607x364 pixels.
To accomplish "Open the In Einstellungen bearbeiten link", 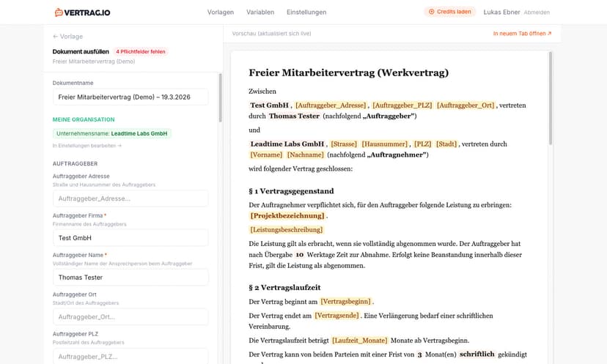I will pyautogui.click(x=87, y=146).
